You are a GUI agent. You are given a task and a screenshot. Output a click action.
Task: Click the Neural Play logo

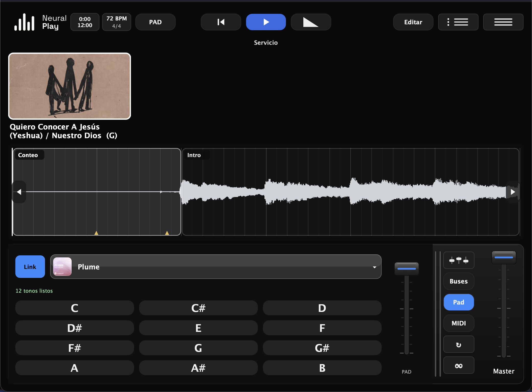coord(40,22)
